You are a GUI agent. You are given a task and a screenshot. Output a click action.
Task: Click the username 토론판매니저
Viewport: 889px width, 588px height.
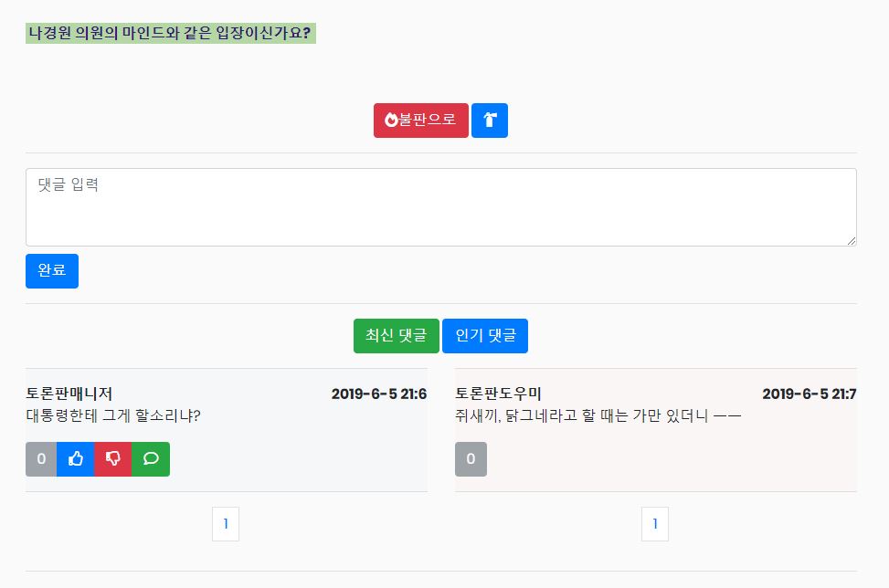(x=70, y=393)
